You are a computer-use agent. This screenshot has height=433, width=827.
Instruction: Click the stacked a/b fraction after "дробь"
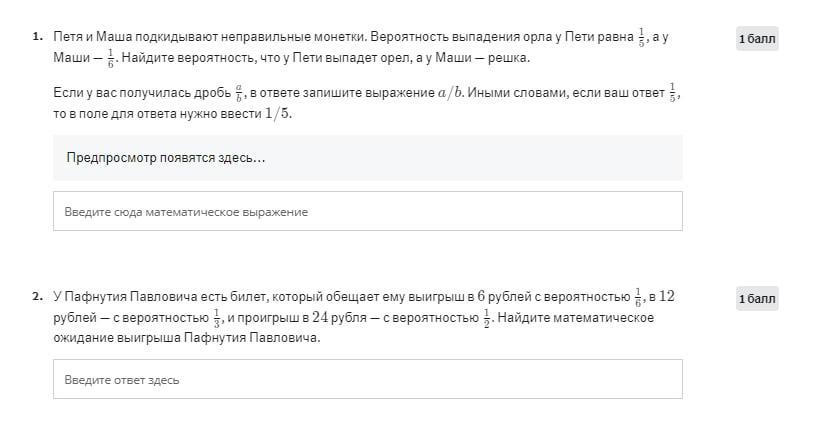(238, 93)
